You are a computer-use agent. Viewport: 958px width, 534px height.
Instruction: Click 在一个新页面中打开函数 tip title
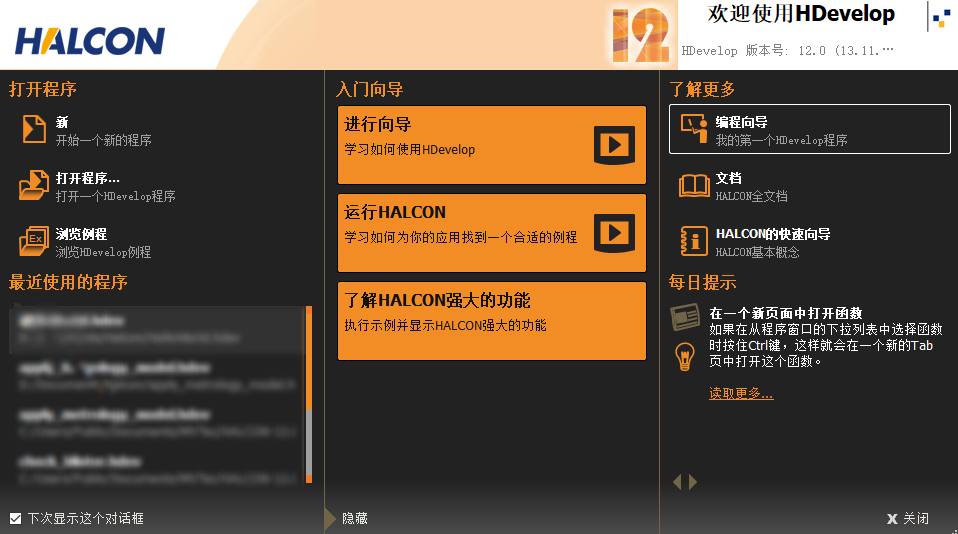tap(786, 313)
